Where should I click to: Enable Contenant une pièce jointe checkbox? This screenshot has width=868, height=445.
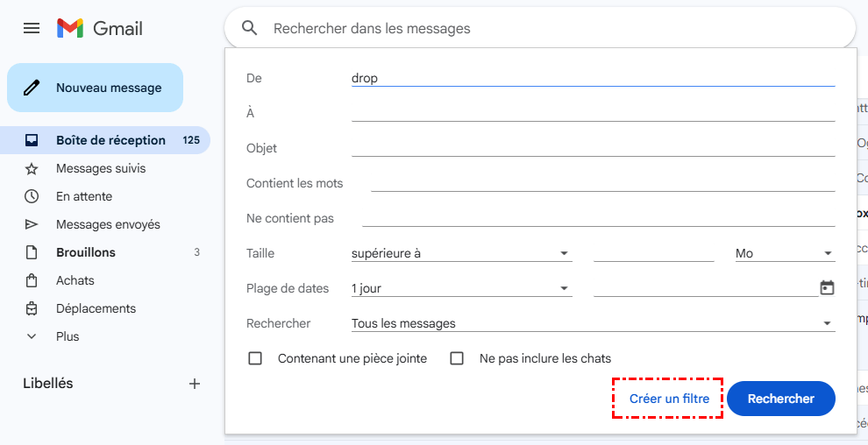point(256,358)
